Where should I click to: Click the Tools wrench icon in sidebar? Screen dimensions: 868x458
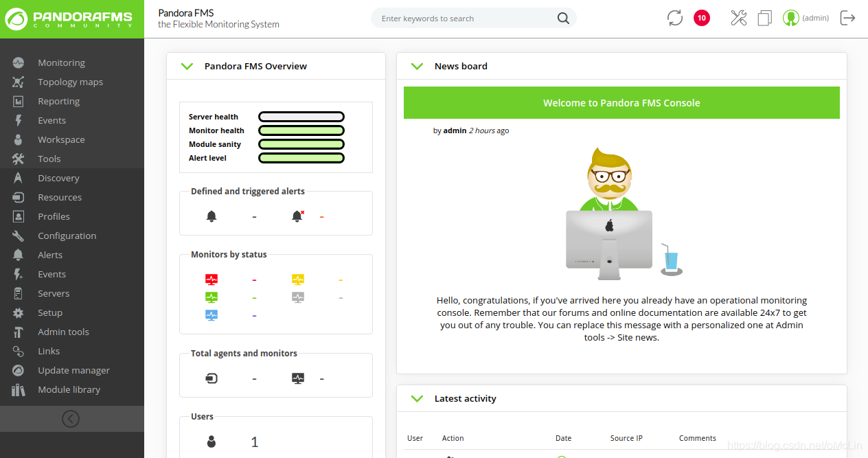[19, 159]
